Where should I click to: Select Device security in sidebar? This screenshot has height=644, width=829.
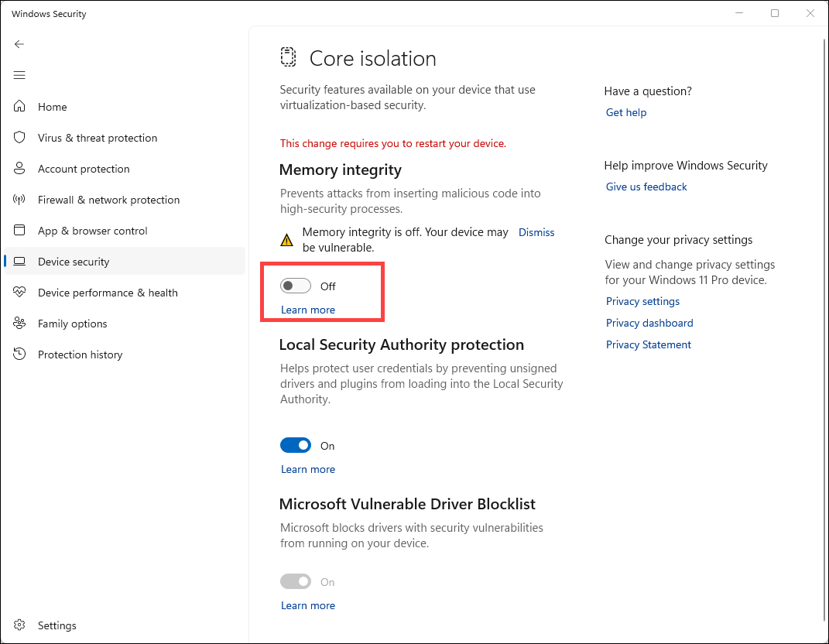coord(74,262)
